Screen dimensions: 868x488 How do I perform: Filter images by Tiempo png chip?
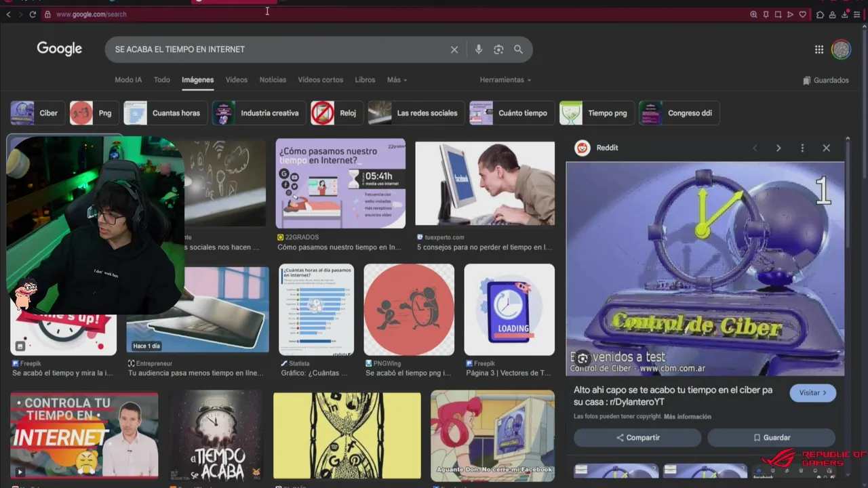click(597, 113)
